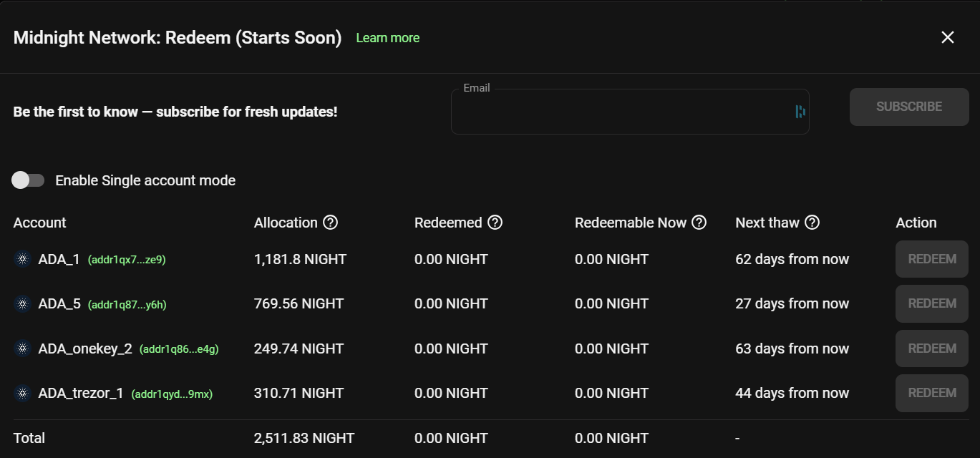Click the Redeemable Now column header label
The width and height of the screenshot is (980, 458).
click(631, 223)
